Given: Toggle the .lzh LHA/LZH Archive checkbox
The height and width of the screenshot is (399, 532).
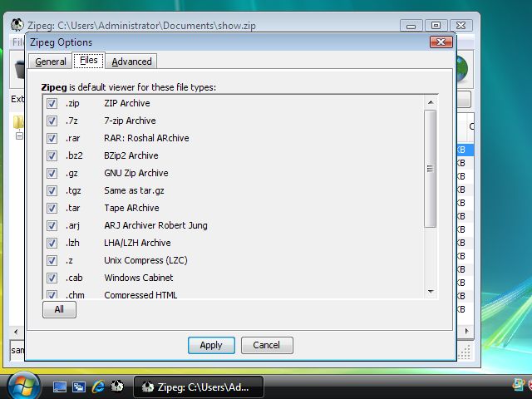Looking at the screenshot, I should (x=52, y=243).
